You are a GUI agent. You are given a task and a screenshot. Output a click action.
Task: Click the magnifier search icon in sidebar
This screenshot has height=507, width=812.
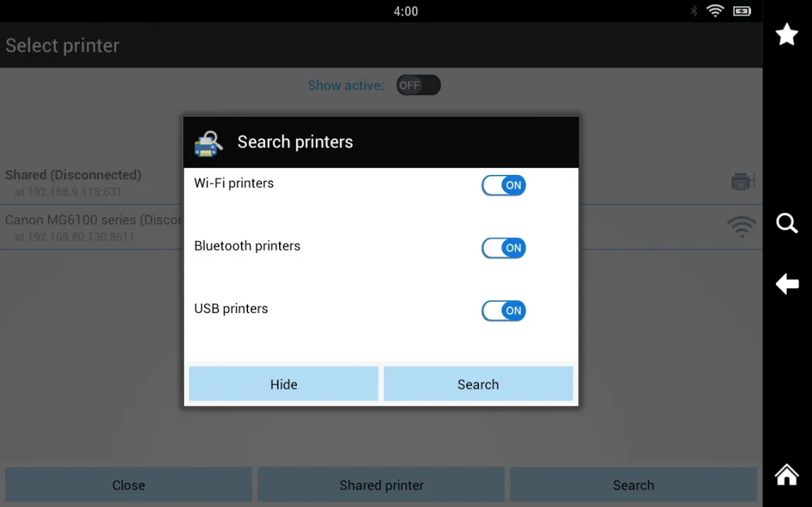click(x=787, y=224)
